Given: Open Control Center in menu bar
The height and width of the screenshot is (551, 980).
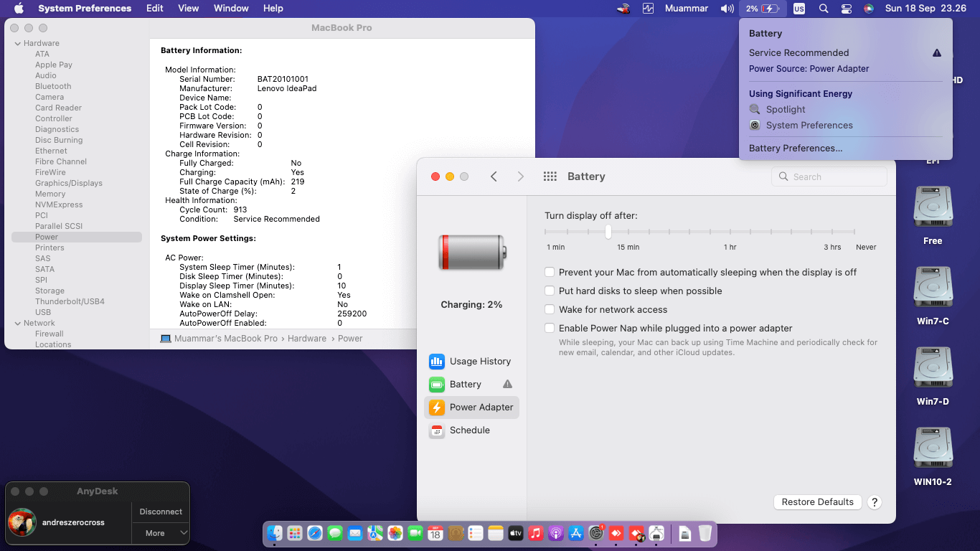Looking at the screenshot, I should (x=847, y=9).
